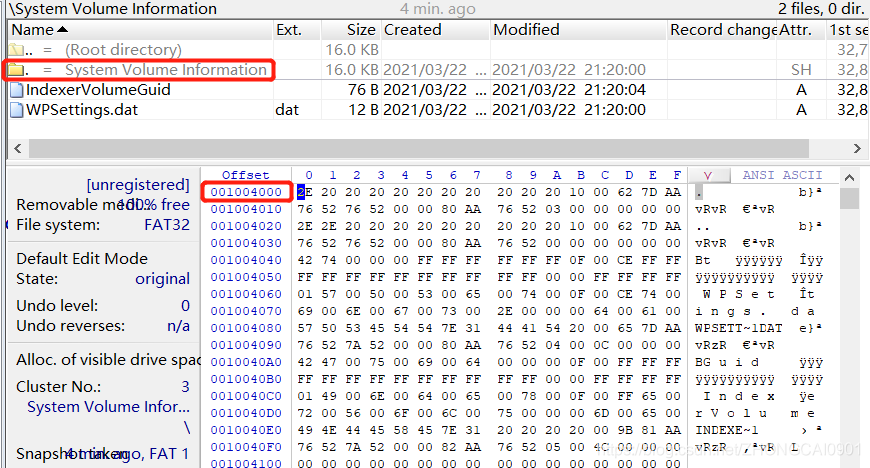Click the Undo reverses value n/a
Image resolution: width=870 pixels, height=468 pixels.
tap(178, 326)
